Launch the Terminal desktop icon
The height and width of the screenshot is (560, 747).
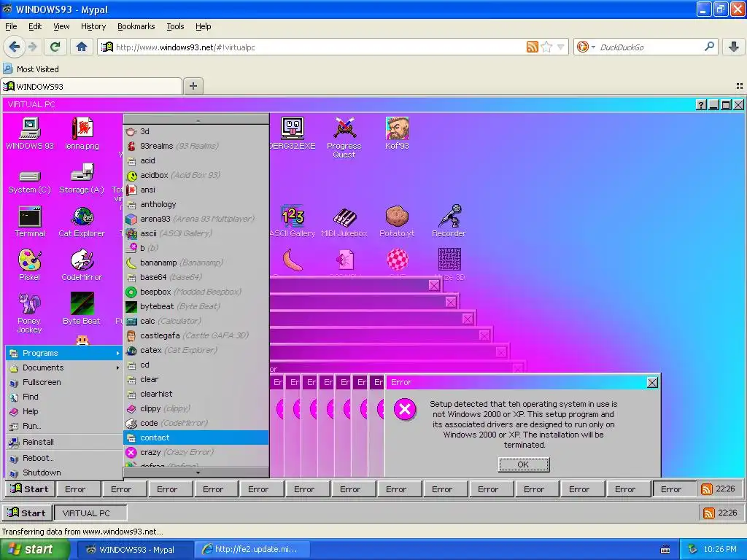pos(29,222)
